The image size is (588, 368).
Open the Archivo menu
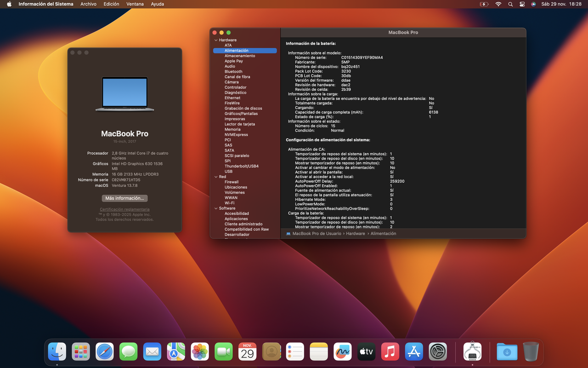click(x=88, y=4)
